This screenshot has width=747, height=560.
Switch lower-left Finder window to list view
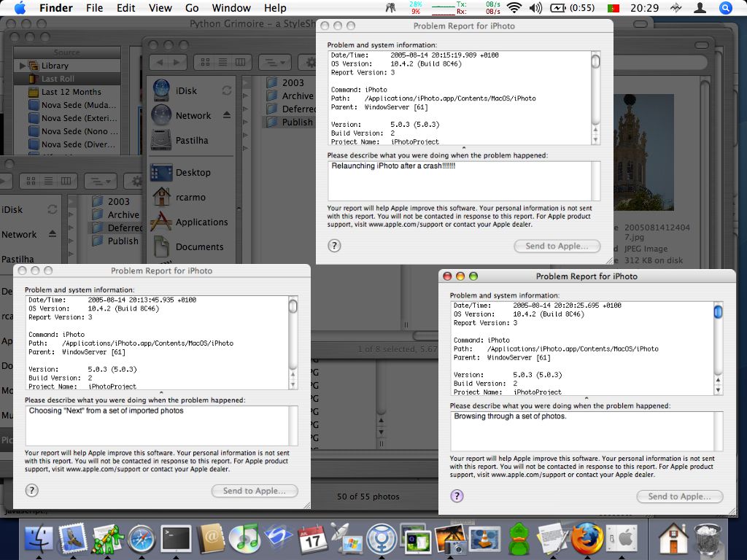[49, 181]
